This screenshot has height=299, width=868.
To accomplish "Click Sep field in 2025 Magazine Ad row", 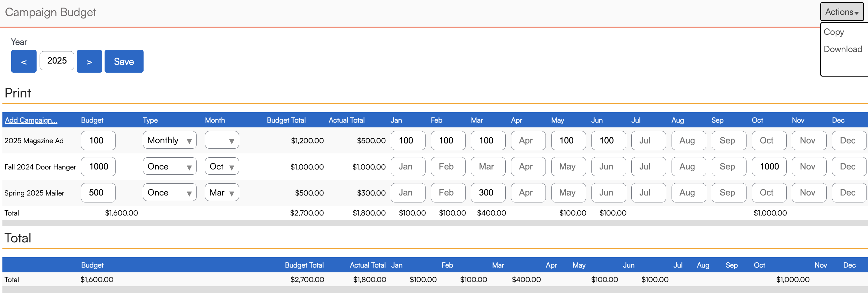I will (729, 140).
